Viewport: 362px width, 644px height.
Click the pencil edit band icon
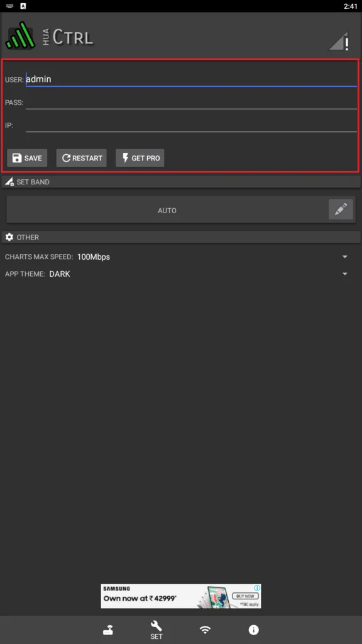pyautogui.click(x=341, y=209)
